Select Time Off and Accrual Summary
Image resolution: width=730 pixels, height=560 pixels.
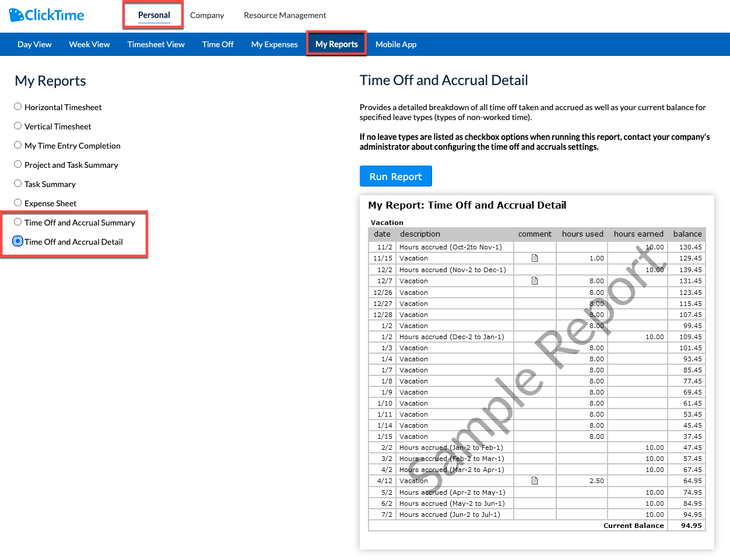(17, 222)
